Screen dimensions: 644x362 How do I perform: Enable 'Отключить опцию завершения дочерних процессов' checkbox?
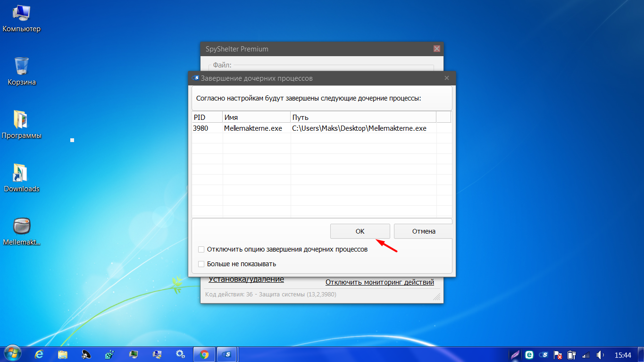[x=201, y=249]
